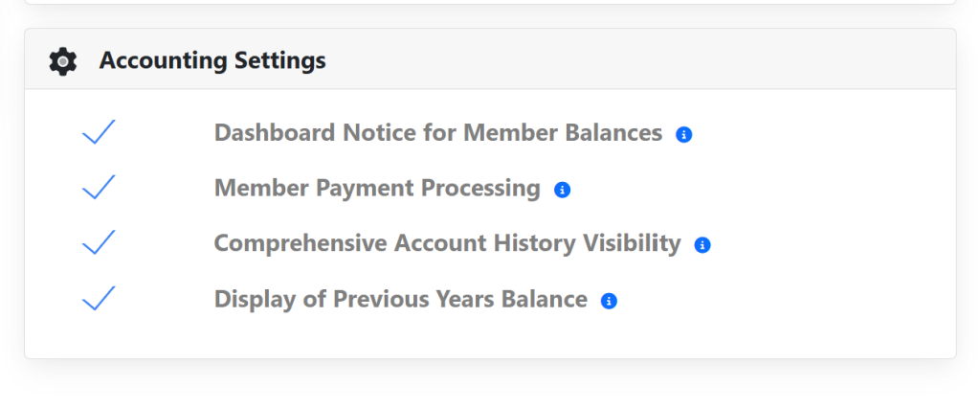Click the Display of Previous Years Balance label

[400, 300]
